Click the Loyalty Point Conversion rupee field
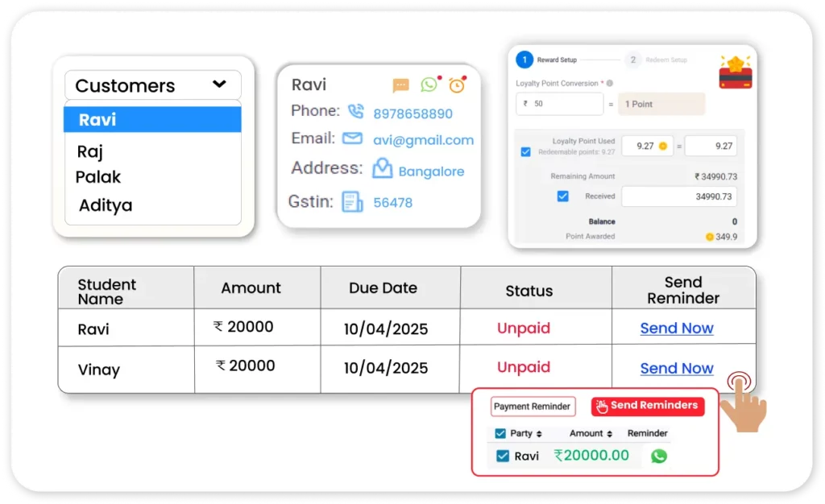 coord(560,104)
